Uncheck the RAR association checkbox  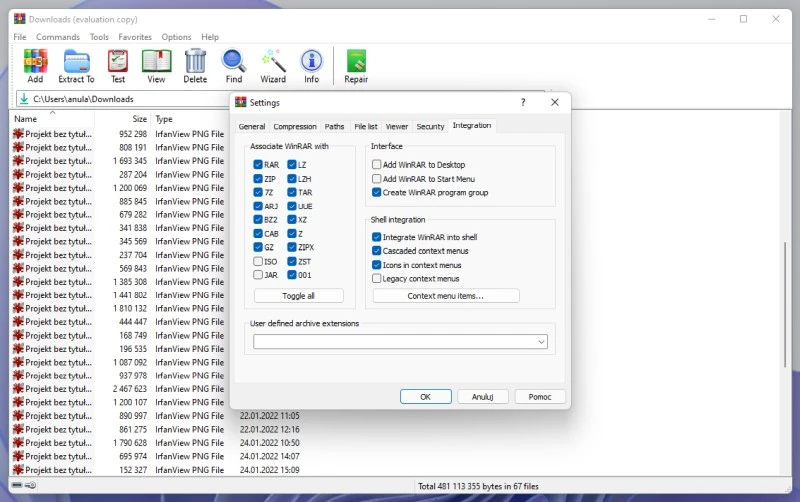click(x=258, y=165)
